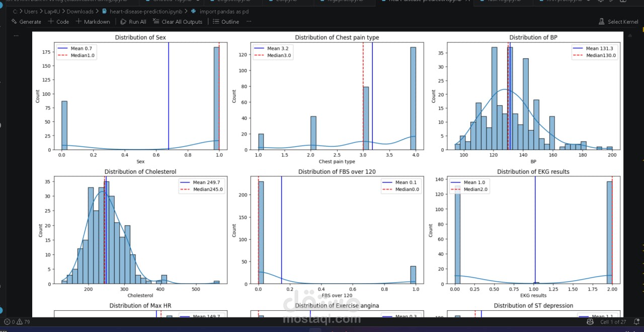Click the far-right outlier bar in Cholesterol histogram
This screenshot has height=332, width=644.
click(x=216, y=282)
